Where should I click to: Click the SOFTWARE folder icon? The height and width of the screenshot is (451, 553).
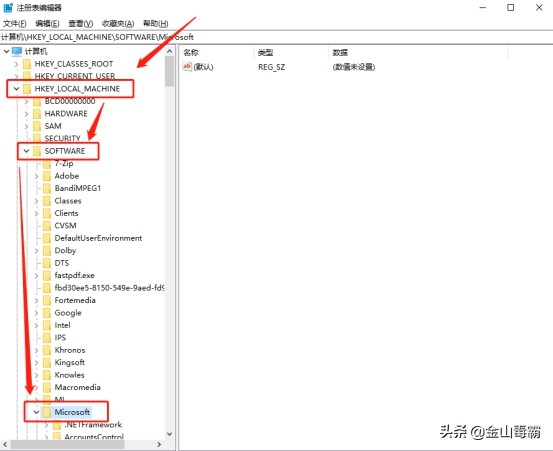coord(37,151)
